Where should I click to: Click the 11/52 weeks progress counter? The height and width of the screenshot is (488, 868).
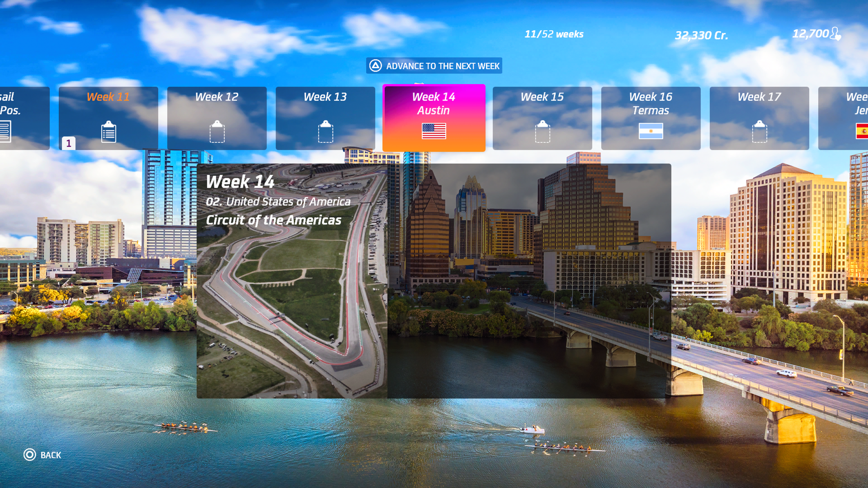[554, 34]
